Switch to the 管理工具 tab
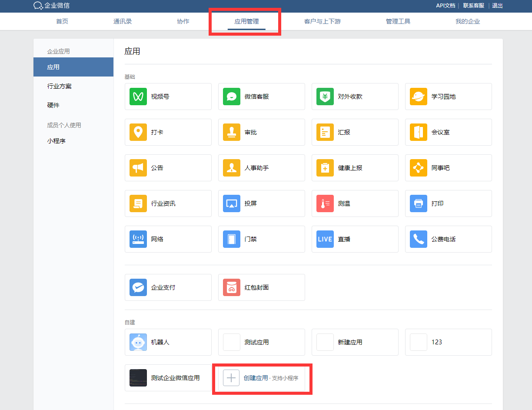 click(398, 21)
